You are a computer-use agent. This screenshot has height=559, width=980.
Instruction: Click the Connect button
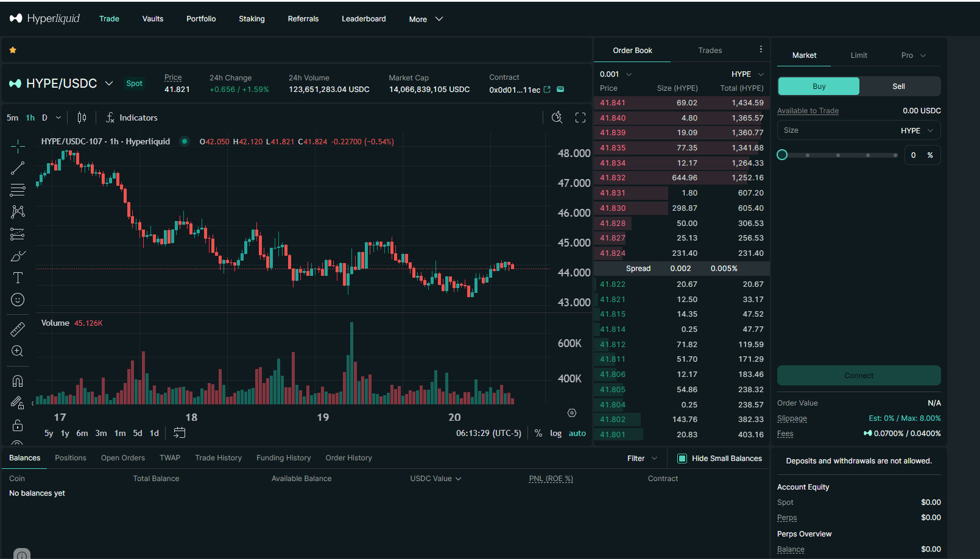click(858, 376)
